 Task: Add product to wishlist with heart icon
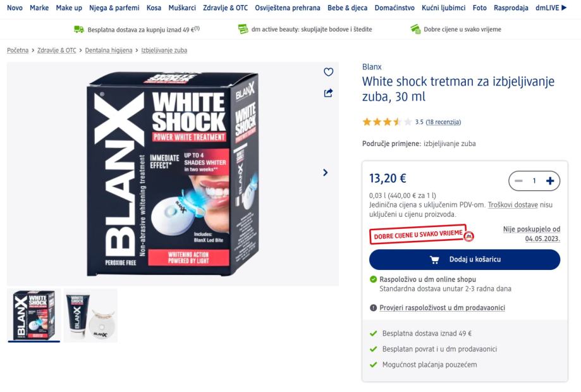(x=328, y=72)
